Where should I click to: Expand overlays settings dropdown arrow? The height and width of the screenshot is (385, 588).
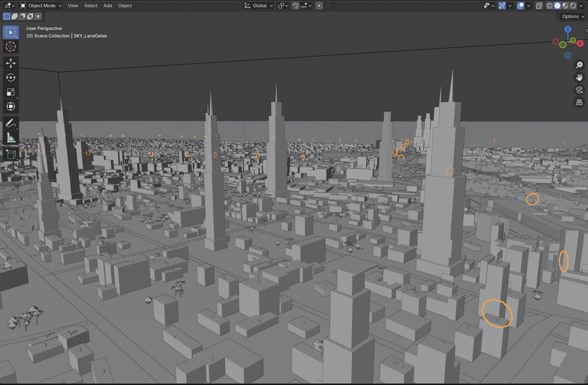tap(529, 5)
